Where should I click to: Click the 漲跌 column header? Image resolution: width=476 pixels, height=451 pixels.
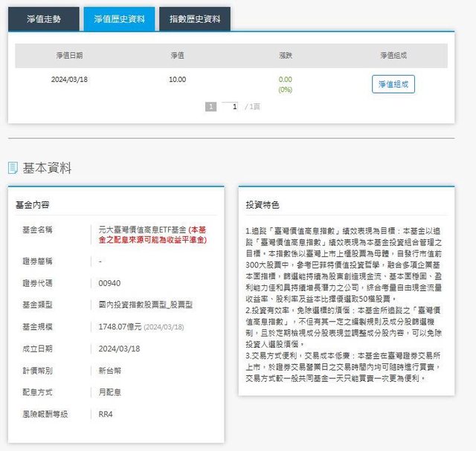[x=285, y=56]
